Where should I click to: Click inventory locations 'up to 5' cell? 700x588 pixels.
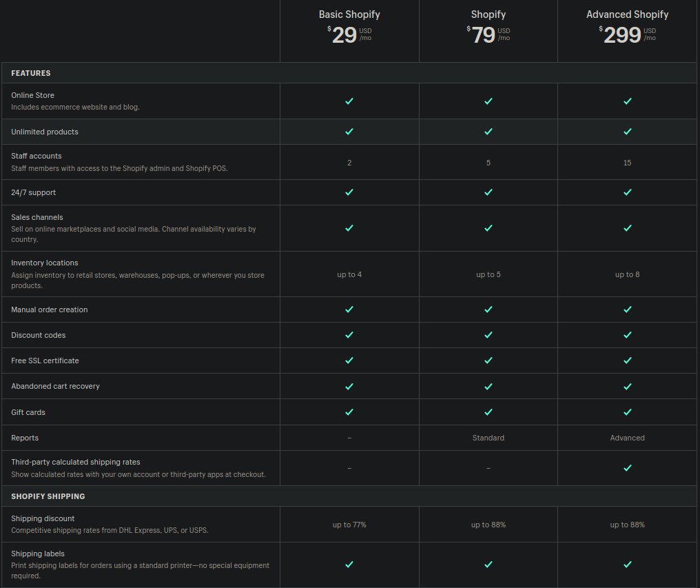click(x=488, y=275)
